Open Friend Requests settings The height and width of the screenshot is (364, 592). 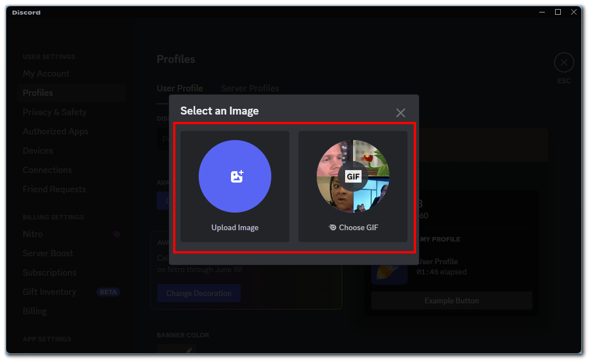[54, 189]
